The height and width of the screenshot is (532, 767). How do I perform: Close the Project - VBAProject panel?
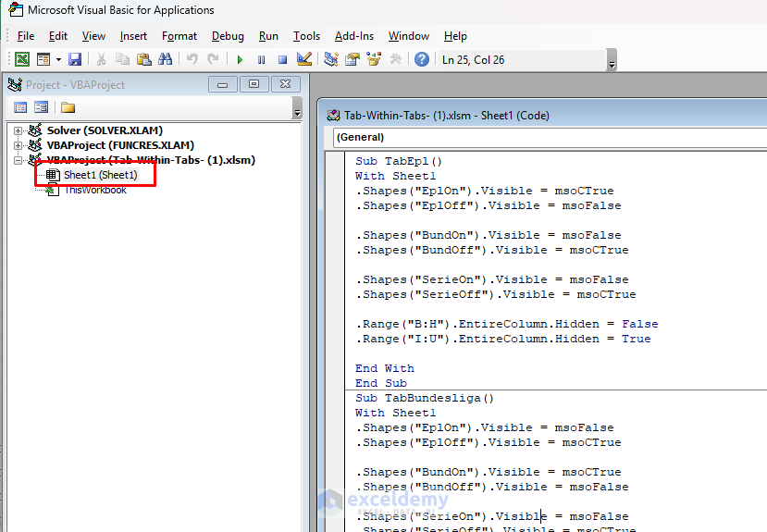285,84
